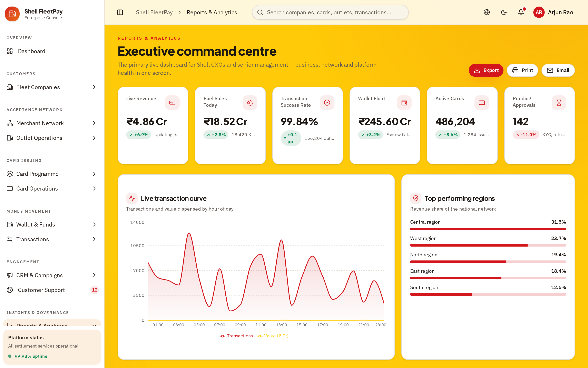This screenshot has height=368, width=588.
Task: Open Fleet Companies menu item
Action: 52,87
